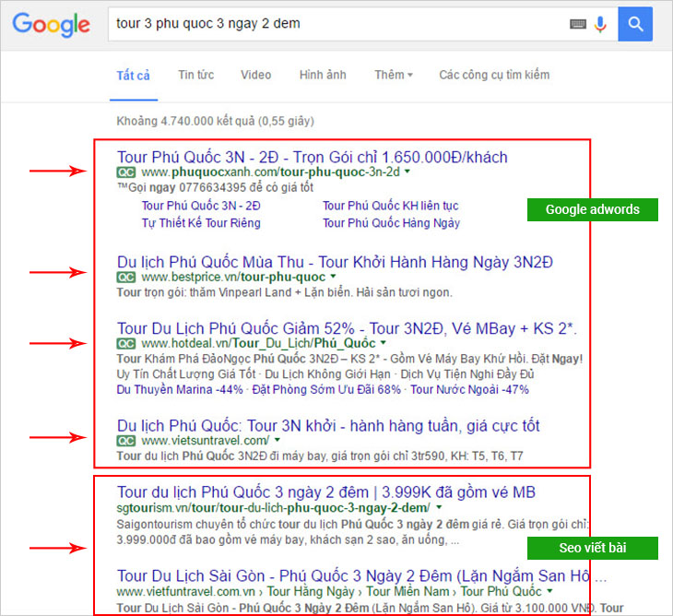The height and width of the screenshot is (616, 673).
Task: Click the www.hotdeal.vn URL text
Action: point(258,343)
